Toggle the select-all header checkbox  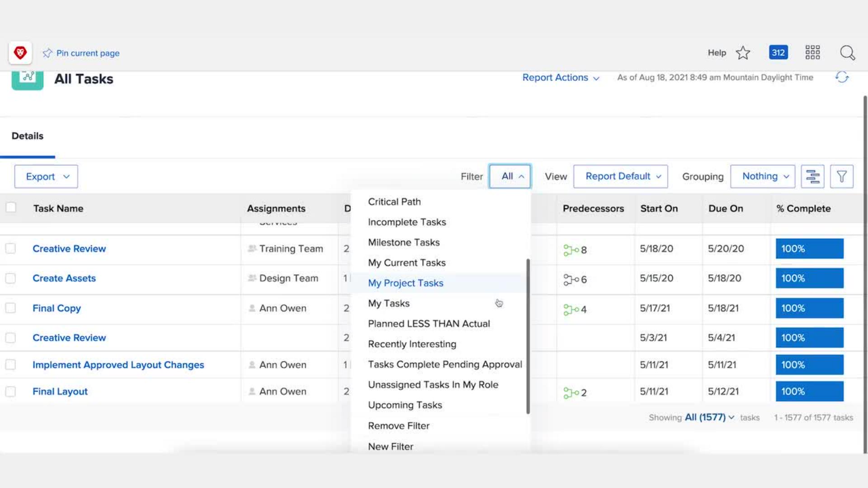11,207
